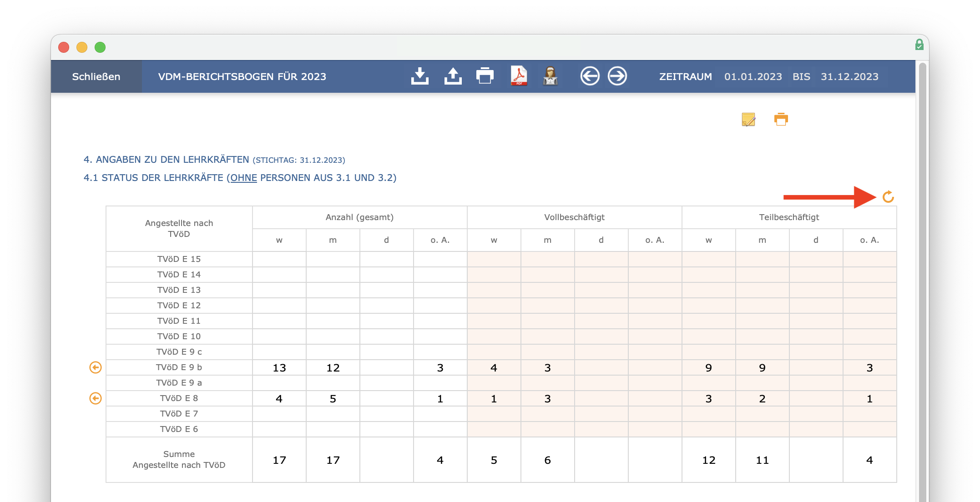Image resolution: width=980 pixels, height=502 pixels.
Task: Refresh table with the orange reload icon
Action: pos(888,197)
